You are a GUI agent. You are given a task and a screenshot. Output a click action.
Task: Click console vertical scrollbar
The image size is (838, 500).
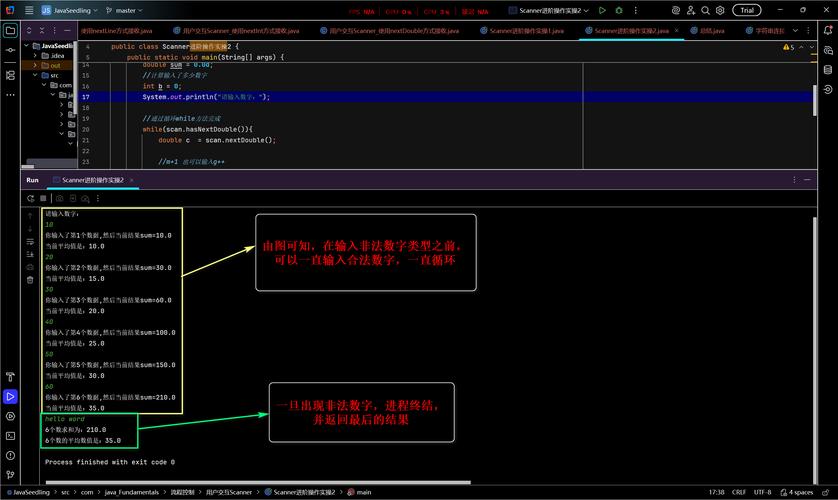pos(814,350)
